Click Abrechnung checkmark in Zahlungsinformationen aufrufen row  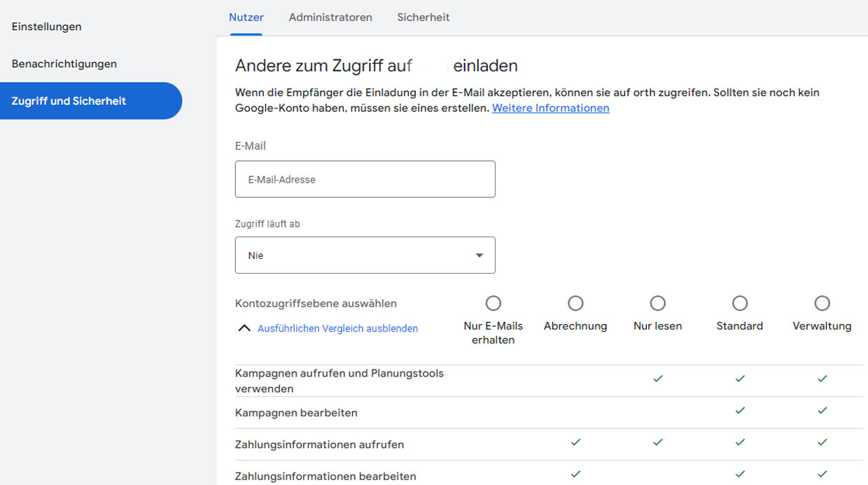coord(575,442)
